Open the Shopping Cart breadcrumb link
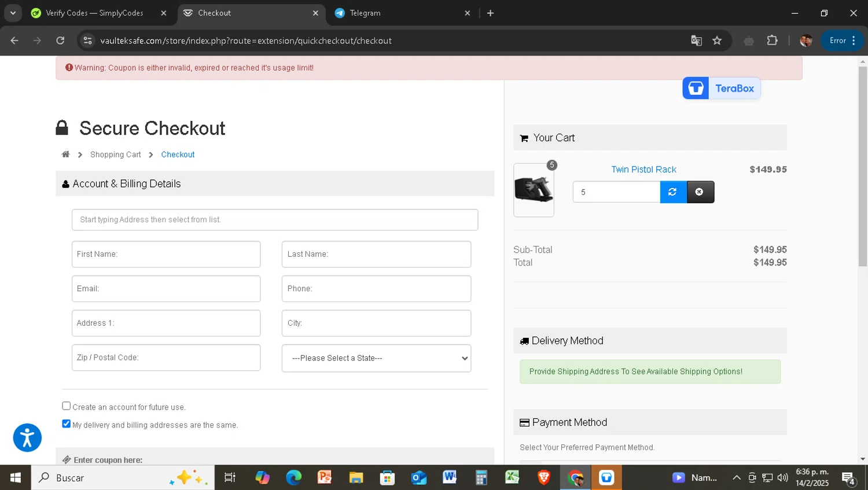 [x=115, y=154]
